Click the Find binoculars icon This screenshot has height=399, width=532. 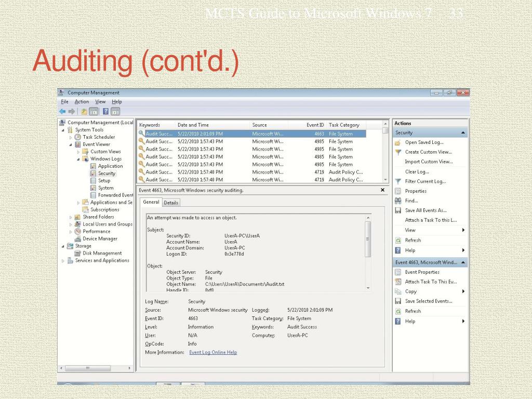coord(398,201)
